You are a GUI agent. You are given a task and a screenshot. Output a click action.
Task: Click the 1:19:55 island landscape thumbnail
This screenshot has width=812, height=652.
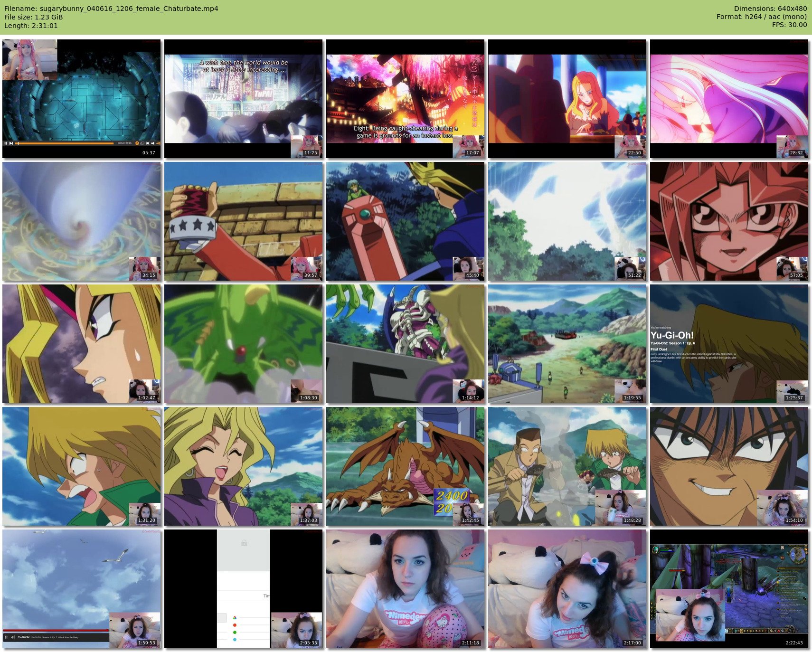(x=567, y=344)
